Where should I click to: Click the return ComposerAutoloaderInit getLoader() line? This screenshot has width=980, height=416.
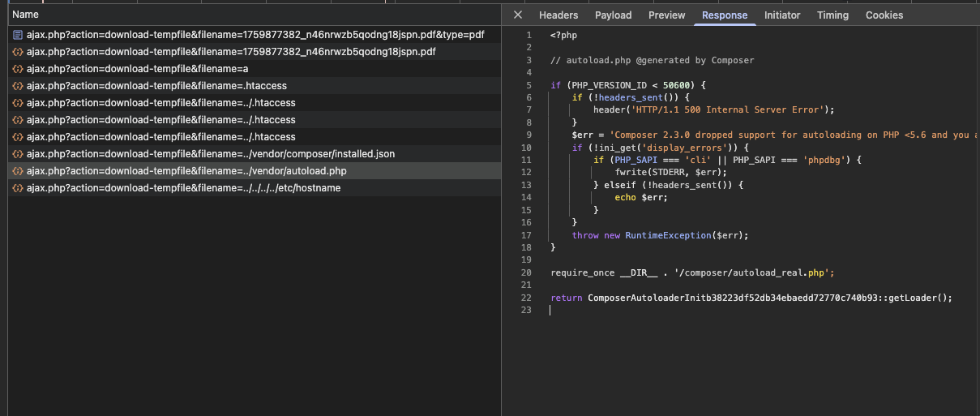click(751, 298)
